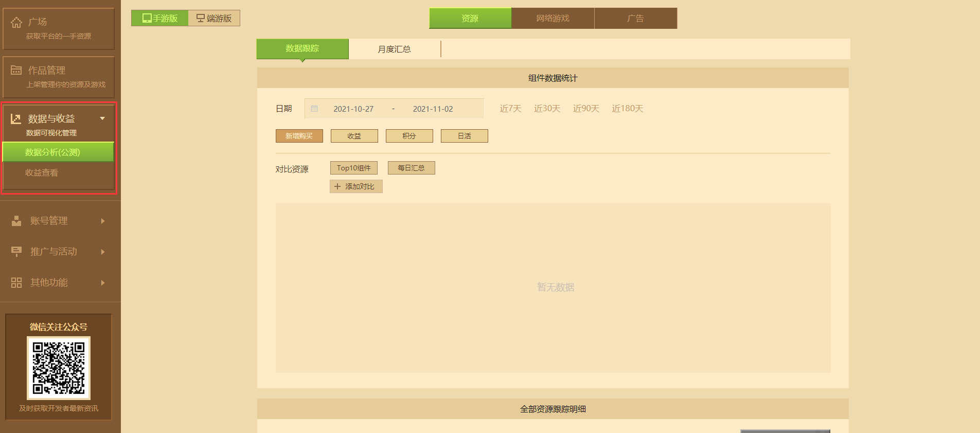Choose the 近90天 date range
This screenshot has height=433, width=980.
(x=586, y=109)
